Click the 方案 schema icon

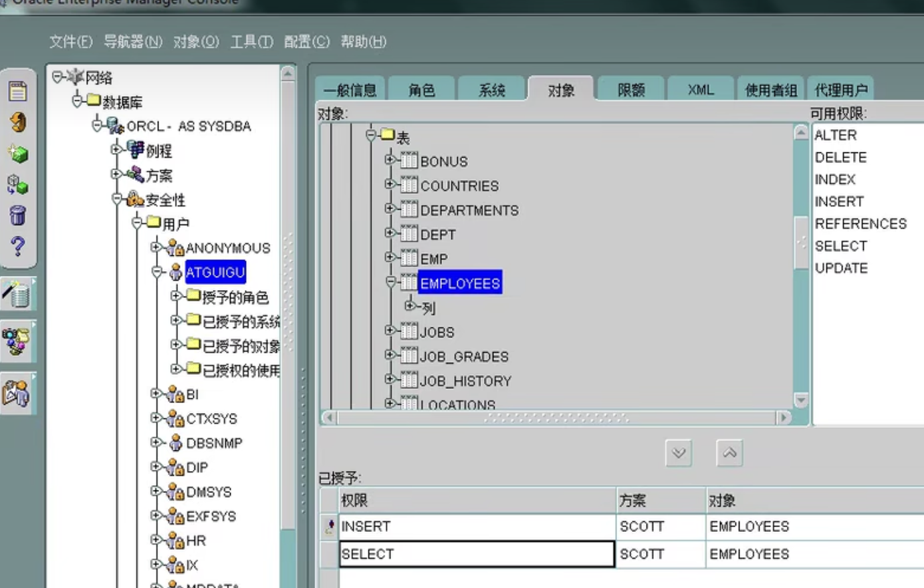[136, 175]
